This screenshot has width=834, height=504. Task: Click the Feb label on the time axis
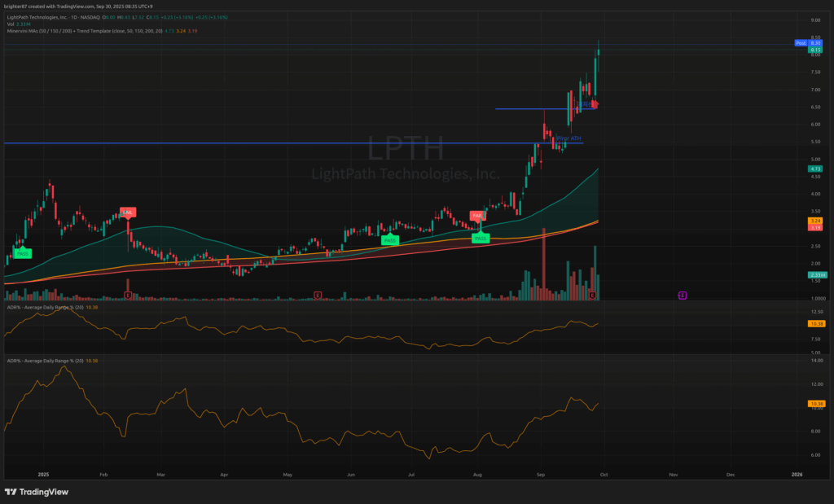[x=103, y=474]
